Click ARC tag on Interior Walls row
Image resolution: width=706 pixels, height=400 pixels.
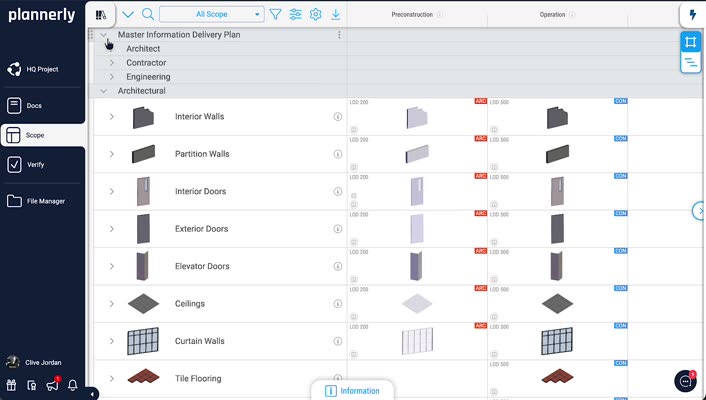(480, 101)
